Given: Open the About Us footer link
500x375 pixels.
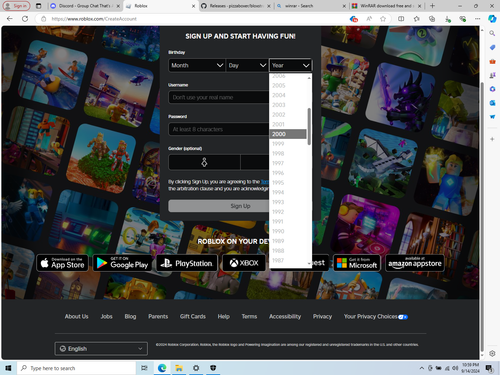Looking at the screenshot, I should coord(76,316).
